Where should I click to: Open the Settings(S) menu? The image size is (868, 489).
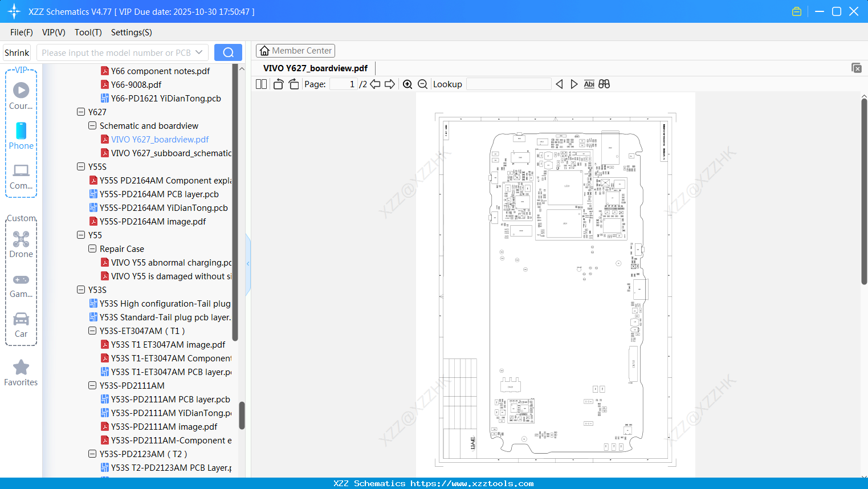(132, 32)
